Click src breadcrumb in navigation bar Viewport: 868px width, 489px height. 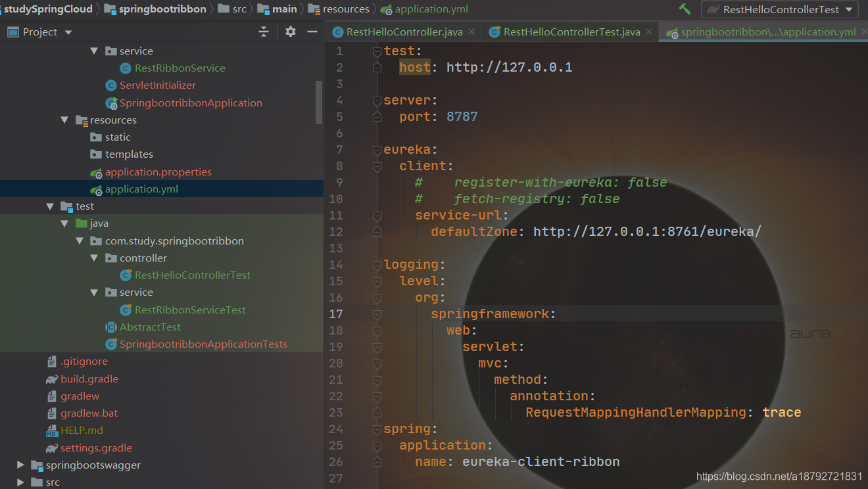coord(232,9)
